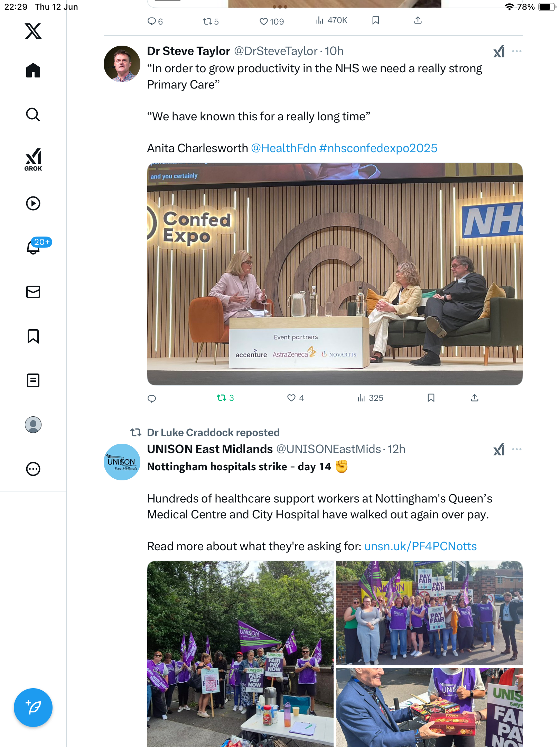Open the Lists icon in sidebar
Image resolution: width=560 pixels, height=747 pixels.
pyautogui.click(x=33, y=380)
